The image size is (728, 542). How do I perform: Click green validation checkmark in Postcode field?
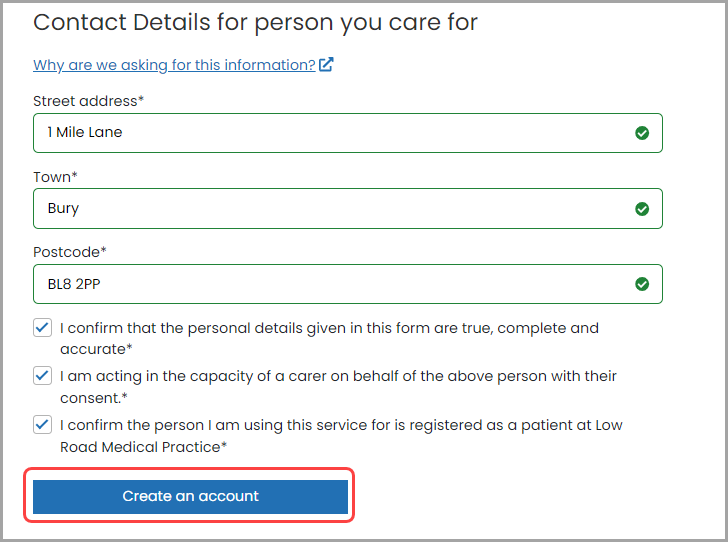click(x=642, y=284)
